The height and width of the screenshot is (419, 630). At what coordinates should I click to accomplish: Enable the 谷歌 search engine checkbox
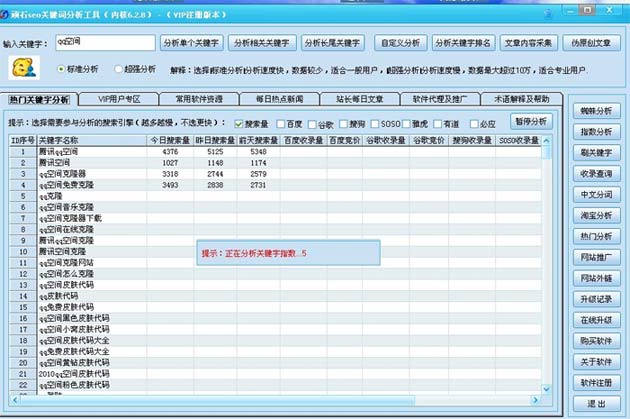pos(312,125)
